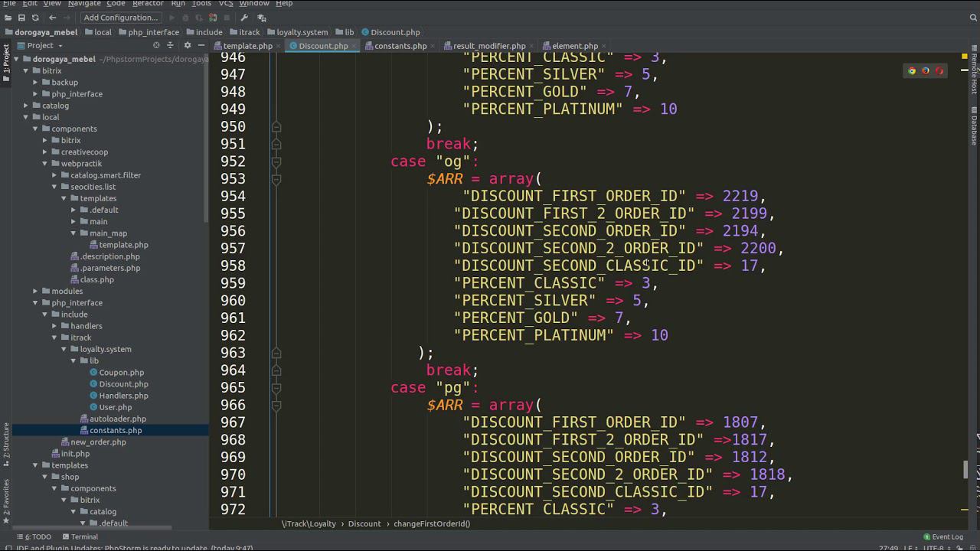Viewport: 980px width, 551px height.
Task: Click the Open folder toolbar icon
Action: (8, 18)
